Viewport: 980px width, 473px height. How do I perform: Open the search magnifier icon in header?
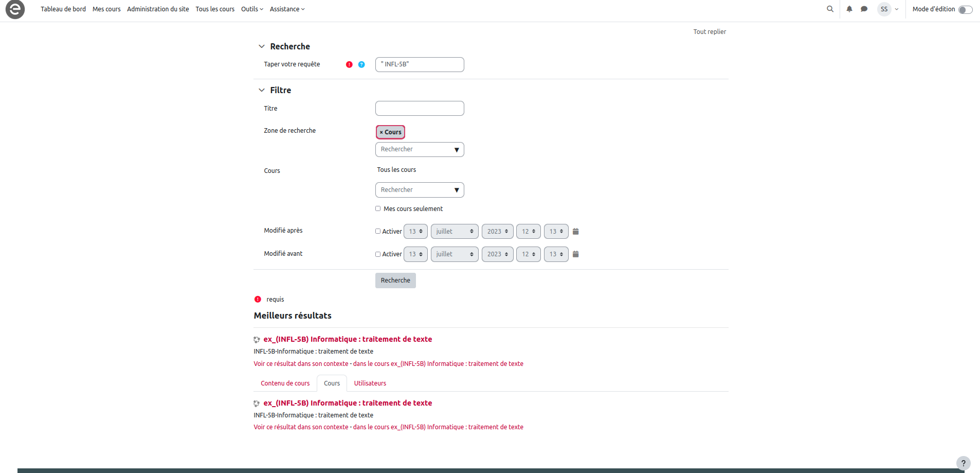[830, 9]
